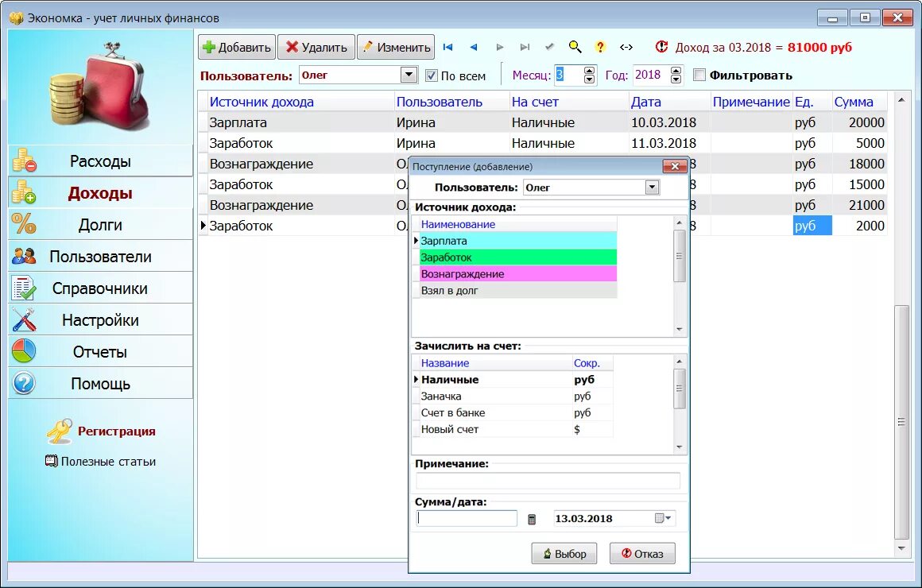Viewport: 922px width, 588px height.
Task: Click the resize columns arrows icon
Action: [x=626, y=47]
